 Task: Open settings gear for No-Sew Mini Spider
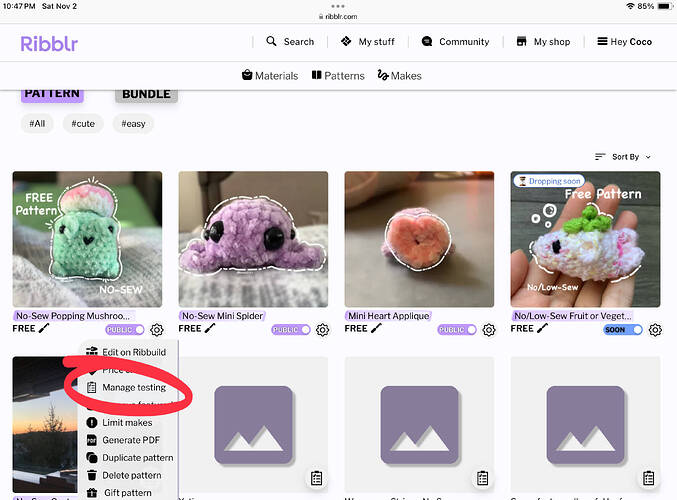point(323,329)
